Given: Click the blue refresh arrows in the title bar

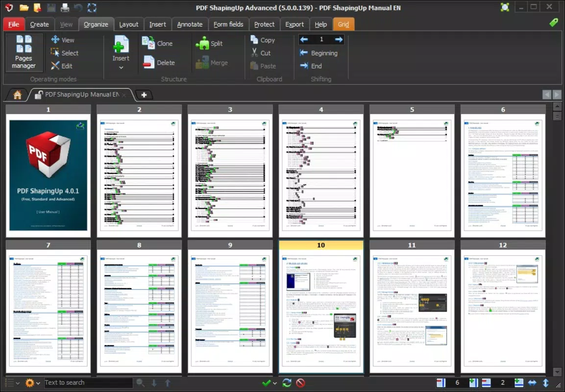Looking at the screenshot, I should click(x=92, y=7).
